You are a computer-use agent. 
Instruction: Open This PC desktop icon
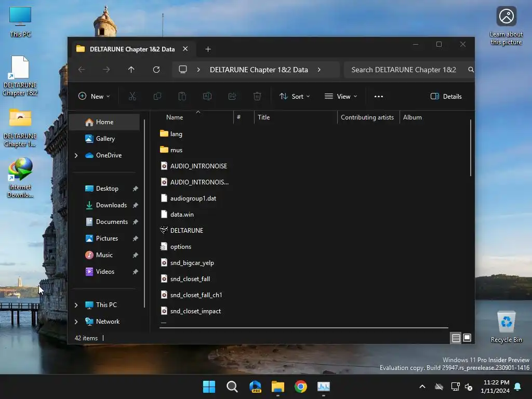click(20, 22)
